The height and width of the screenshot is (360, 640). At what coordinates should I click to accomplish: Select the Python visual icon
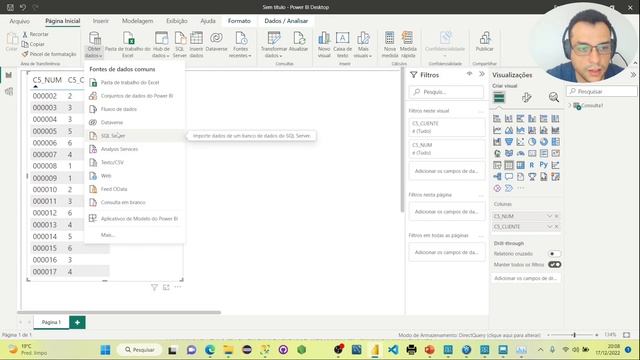(x=543, y=165)
